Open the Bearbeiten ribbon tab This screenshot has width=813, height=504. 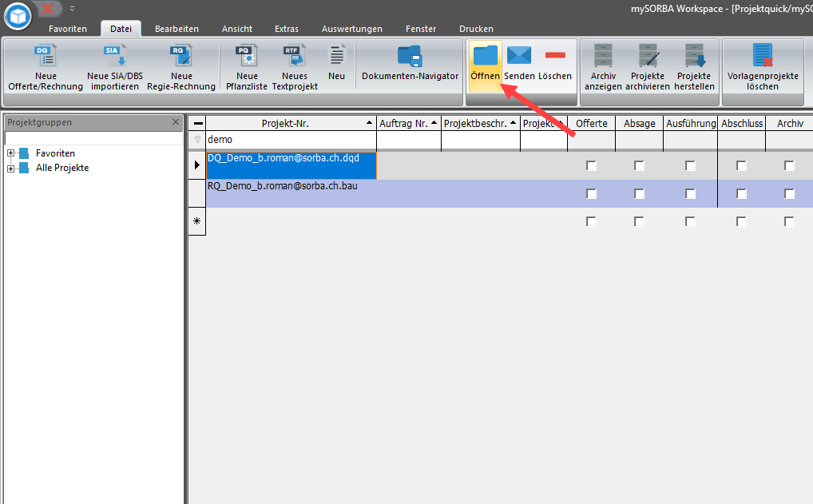coord(176,29)
